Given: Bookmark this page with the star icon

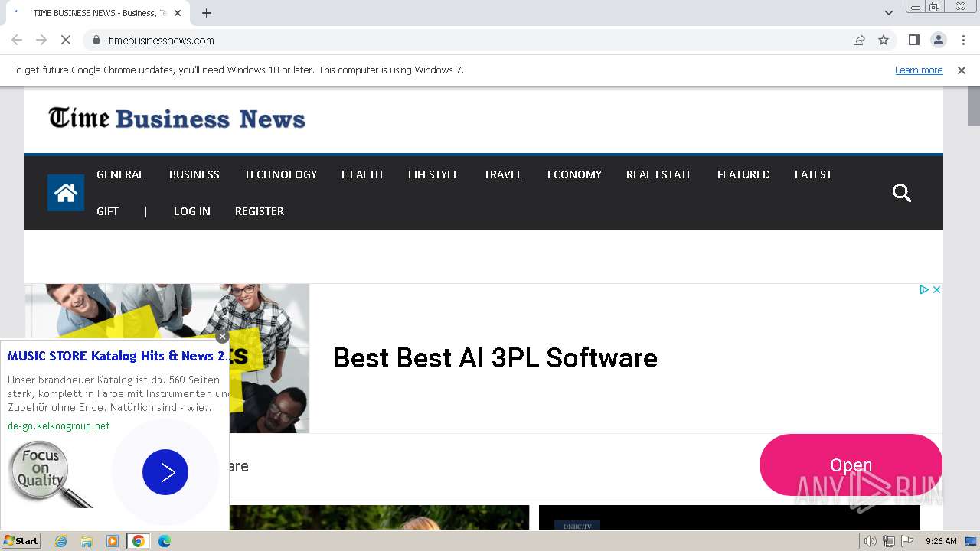Looking at the screenshot, I should click(x=884, y=40).
